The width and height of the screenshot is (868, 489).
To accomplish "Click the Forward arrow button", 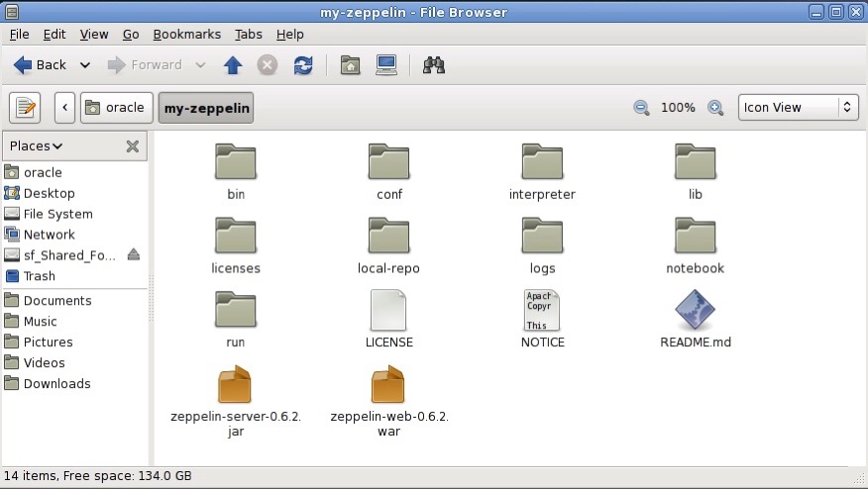I will point(145,65).
